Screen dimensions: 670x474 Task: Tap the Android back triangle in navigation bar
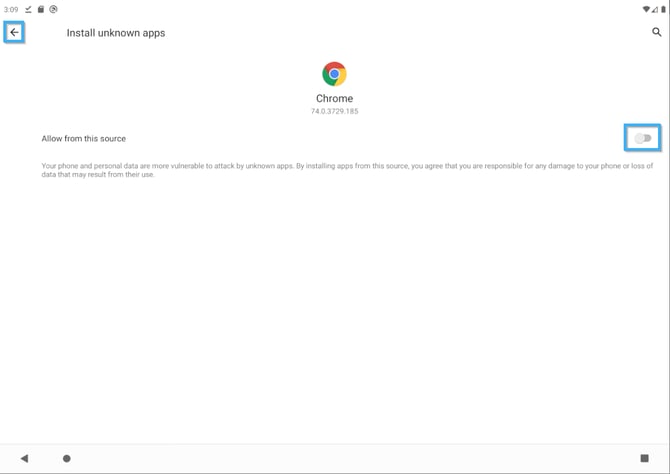pyautogui.click(x=24, y=458)
